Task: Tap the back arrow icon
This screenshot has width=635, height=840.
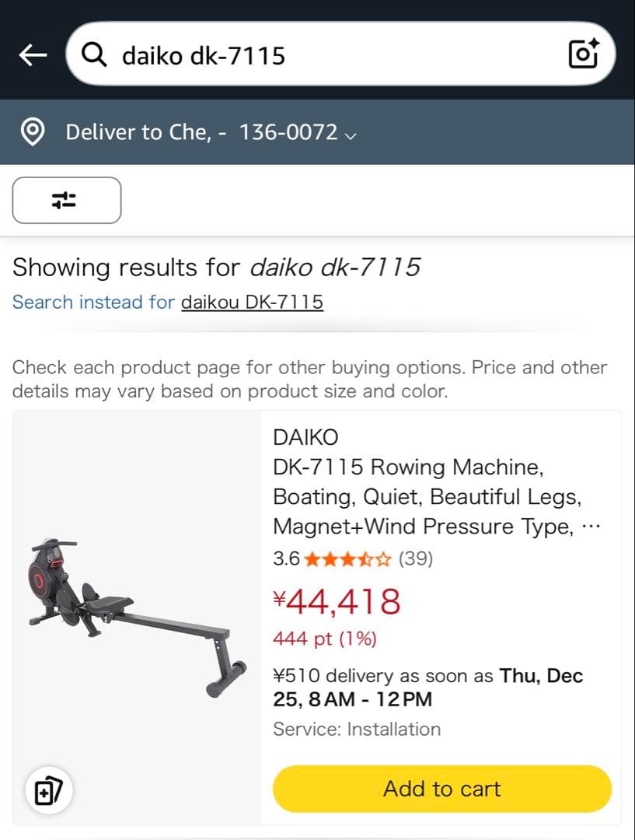Action: 33,54
